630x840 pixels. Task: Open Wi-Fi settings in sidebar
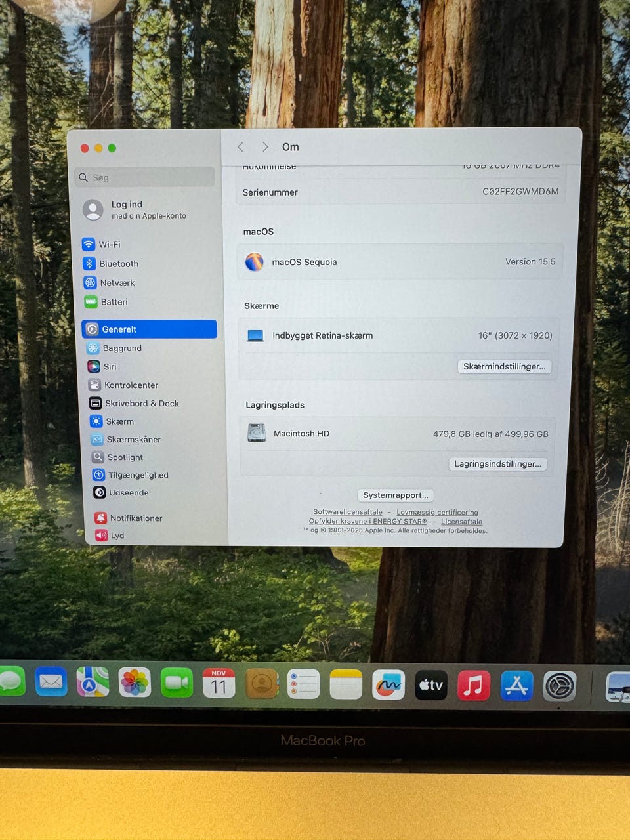point(101,244)
